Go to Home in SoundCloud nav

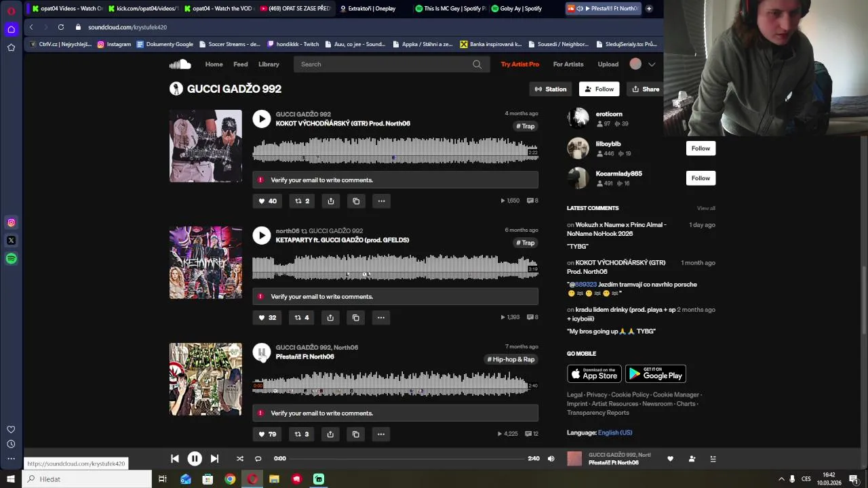click(x=214, y=64)
